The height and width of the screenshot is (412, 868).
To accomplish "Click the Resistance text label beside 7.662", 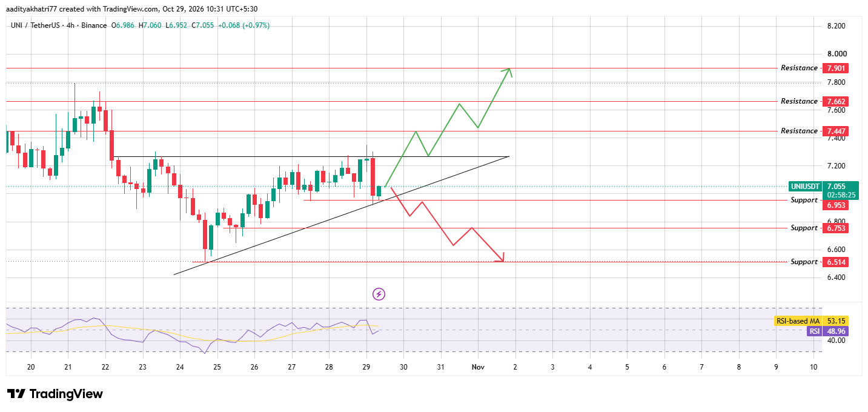I will (x=799, y=101).
